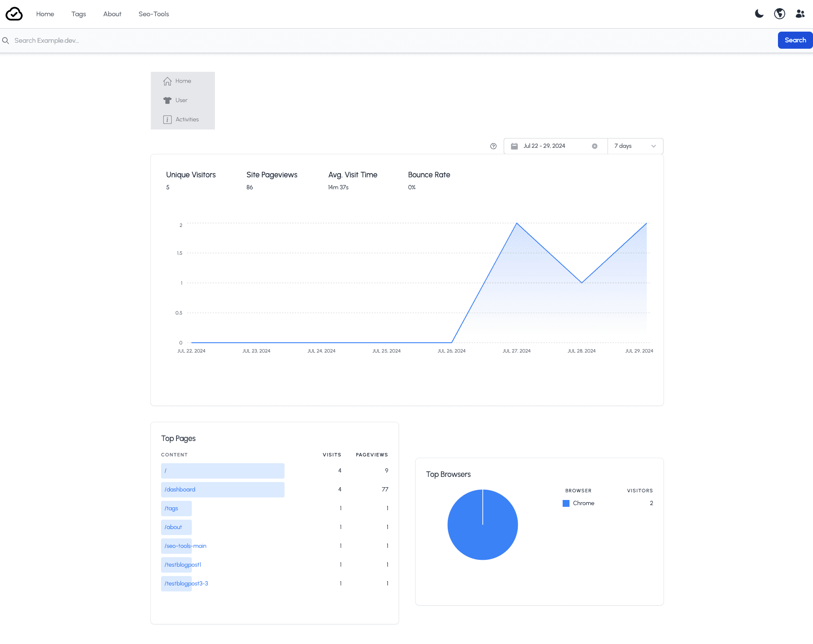Toggle dark mode with the moon icon

pyautogui.click(x=759, y=14)
